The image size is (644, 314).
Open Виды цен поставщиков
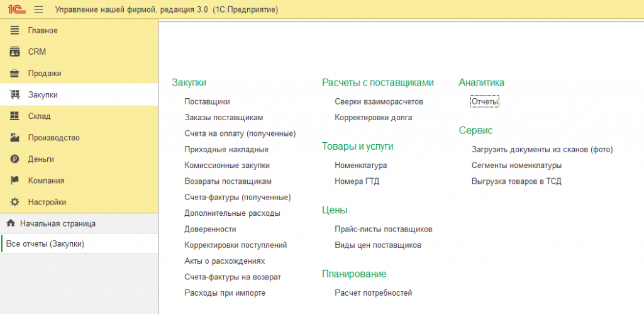tap(378, 245)
